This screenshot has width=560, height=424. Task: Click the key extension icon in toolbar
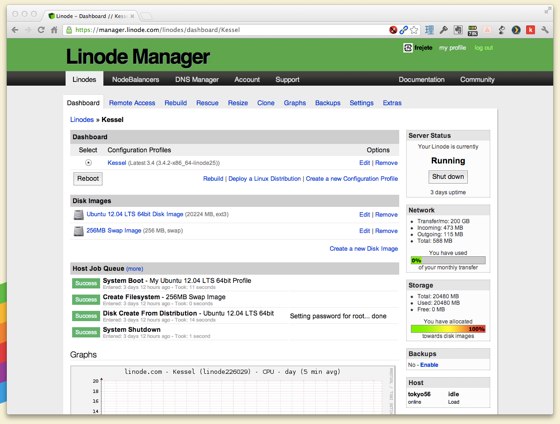coord(444,30)
